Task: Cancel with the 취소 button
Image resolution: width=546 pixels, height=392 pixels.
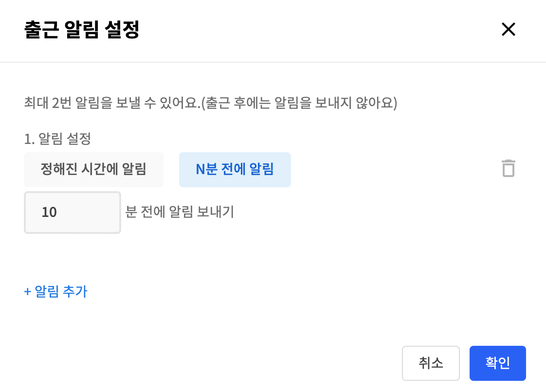Action: click(x=431, y=363)
